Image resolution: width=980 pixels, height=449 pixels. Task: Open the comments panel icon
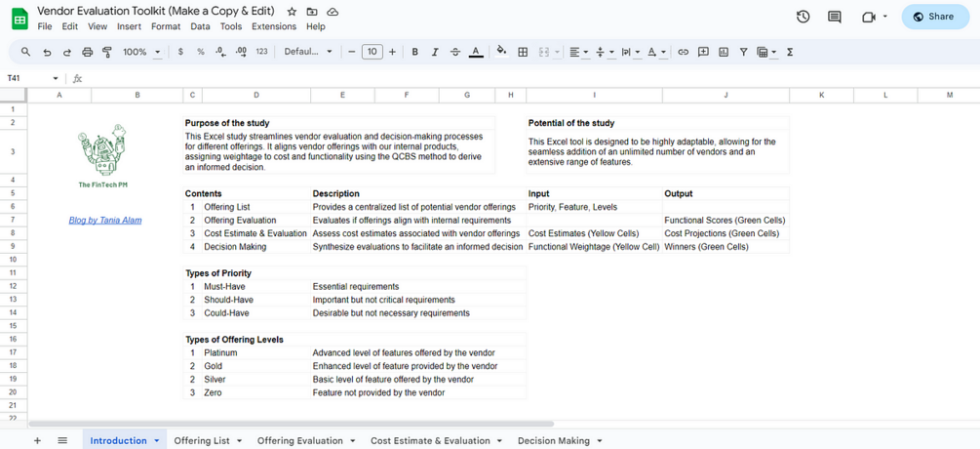tap(835, 17)
